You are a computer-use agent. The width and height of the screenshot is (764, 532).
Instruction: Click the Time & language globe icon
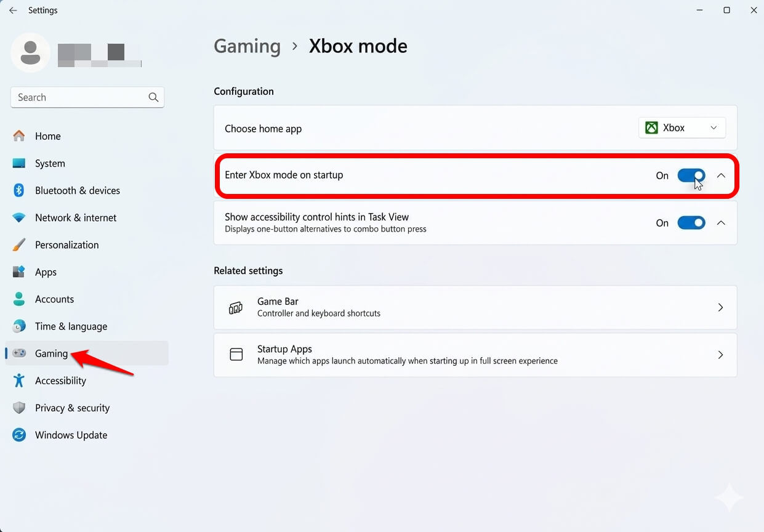click(19, 326)
